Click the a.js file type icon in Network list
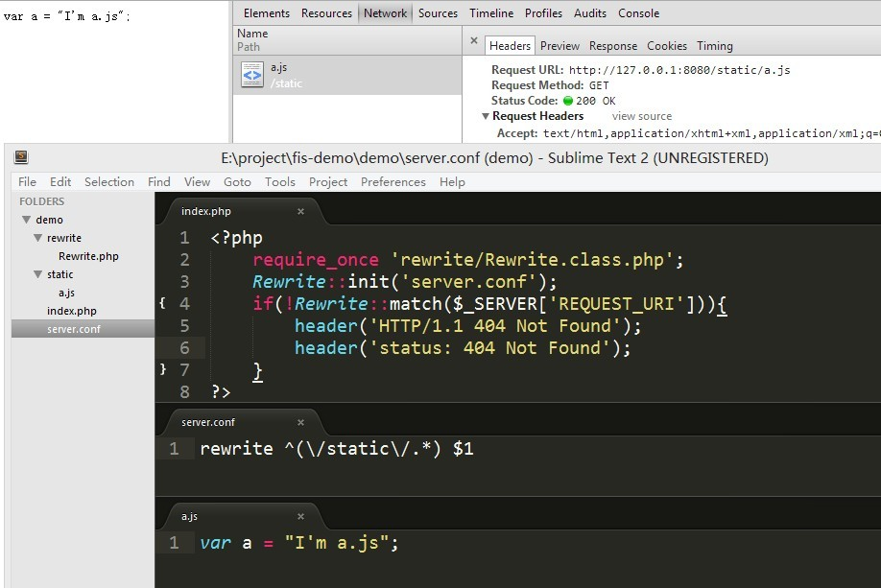This screenshot has height=588, width=881. pos(251,75)
